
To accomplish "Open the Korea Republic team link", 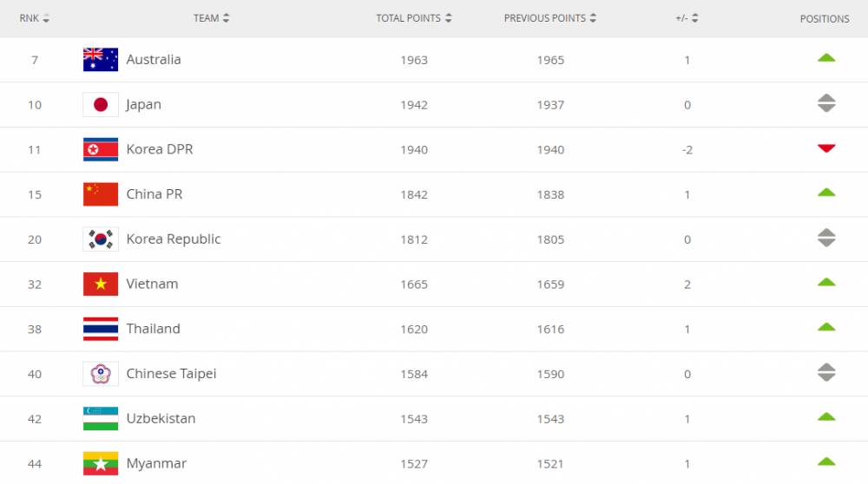I will click(174, 239).
